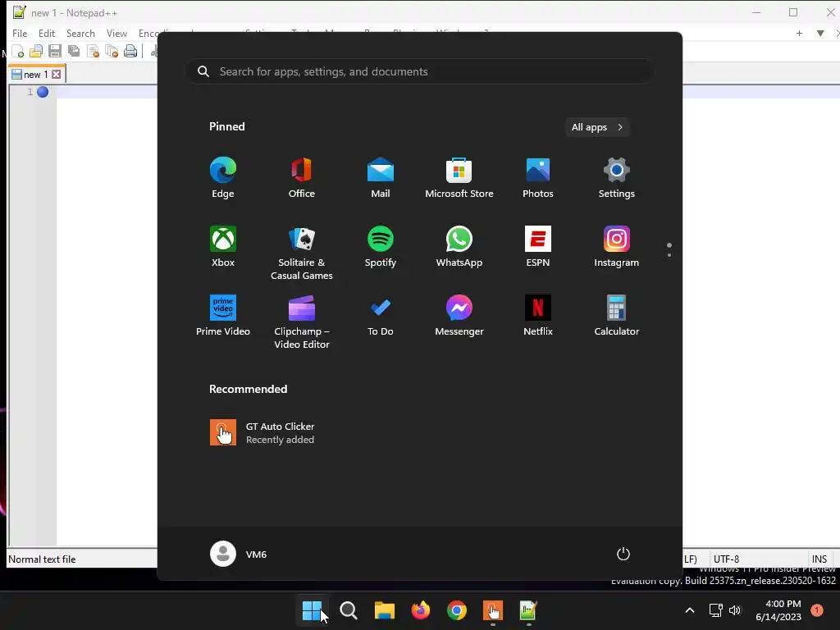The image size is (840, 630).
Task: Switch to Notepad++ on the taskbar
Action: pos(528,610)
